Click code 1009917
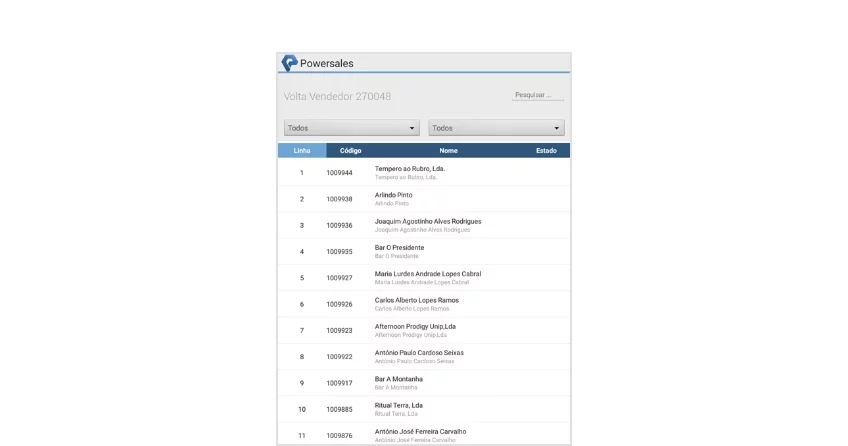The width and height of the screenshot is (848, 446). click(339, 383)
